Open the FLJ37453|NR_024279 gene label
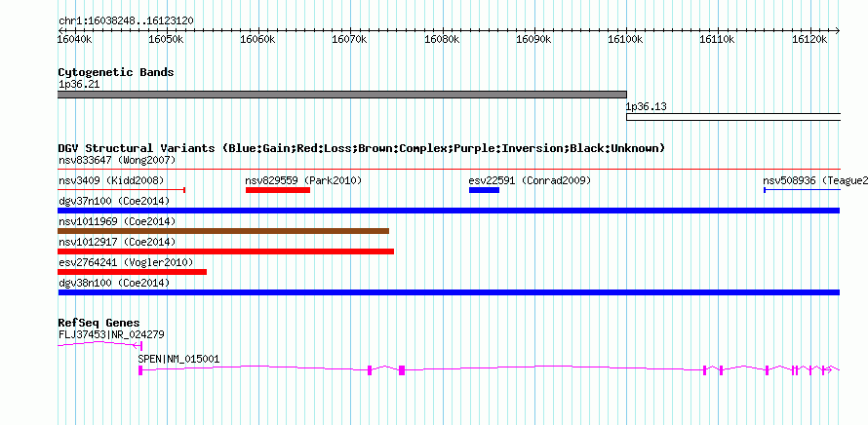The image size is (868, 425). (x=111, y=334)
